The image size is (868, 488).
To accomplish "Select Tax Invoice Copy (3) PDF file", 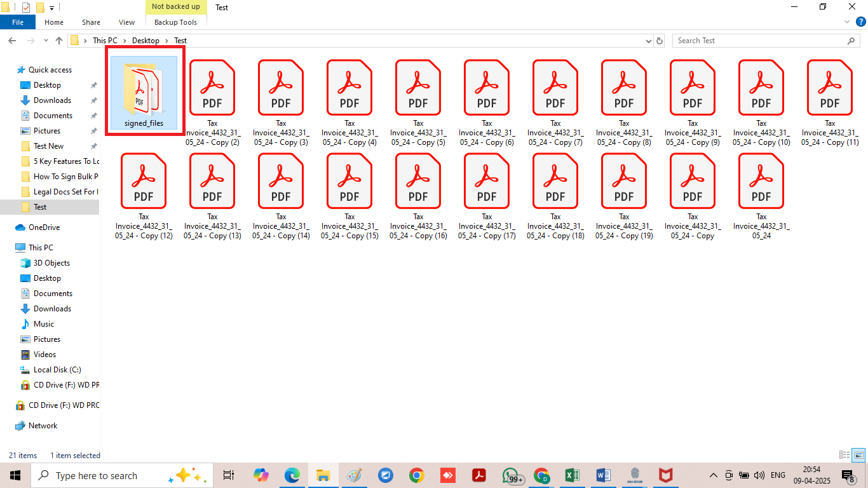I will coord(281,103).
